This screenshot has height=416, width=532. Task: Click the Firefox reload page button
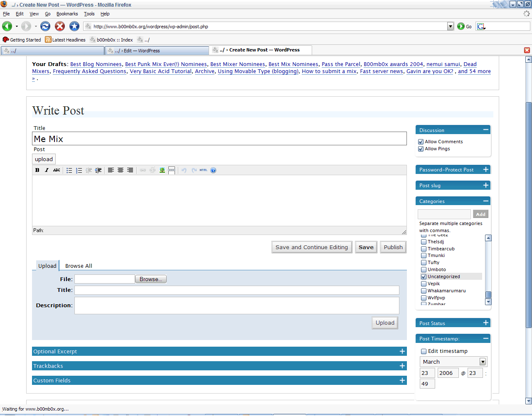point(45,26)
